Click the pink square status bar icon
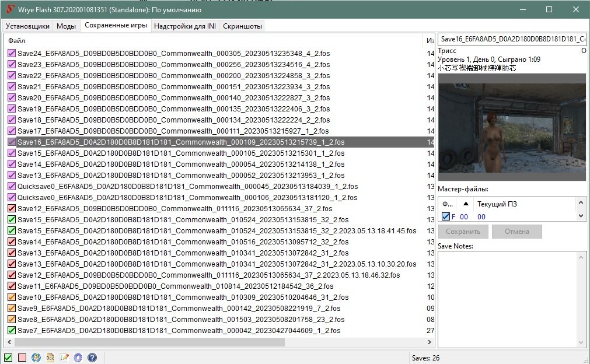Image resolution: width=590 pixels, height=364 pixels. pyautogui.click(x=22, y=357)
